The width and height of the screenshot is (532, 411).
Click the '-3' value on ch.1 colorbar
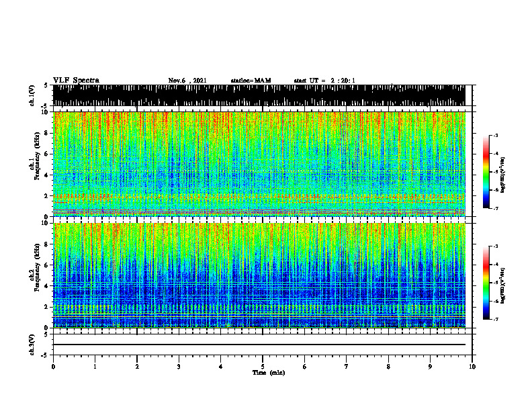[x=495, y=135]
